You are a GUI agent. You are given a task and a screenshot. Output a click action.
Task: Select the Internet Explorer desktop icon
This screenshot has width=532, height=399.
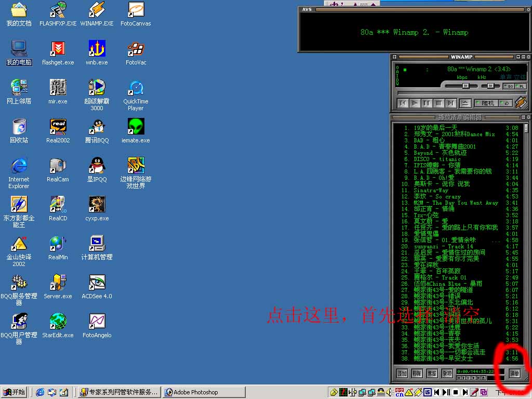click(19, 173)
